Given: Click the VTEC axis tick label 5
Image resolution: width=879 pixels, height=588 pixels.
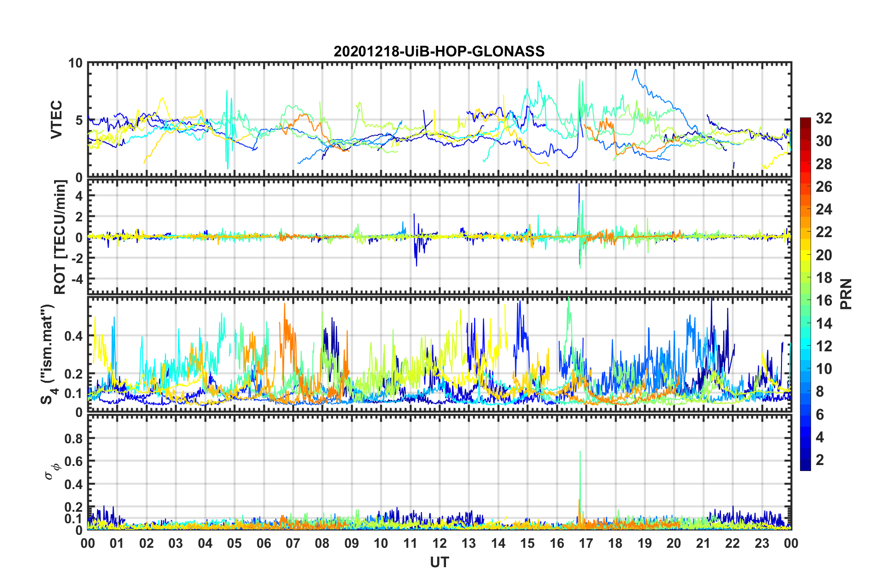Looking at the screenshot, I should pyautogui.click(x=79, y=120).
